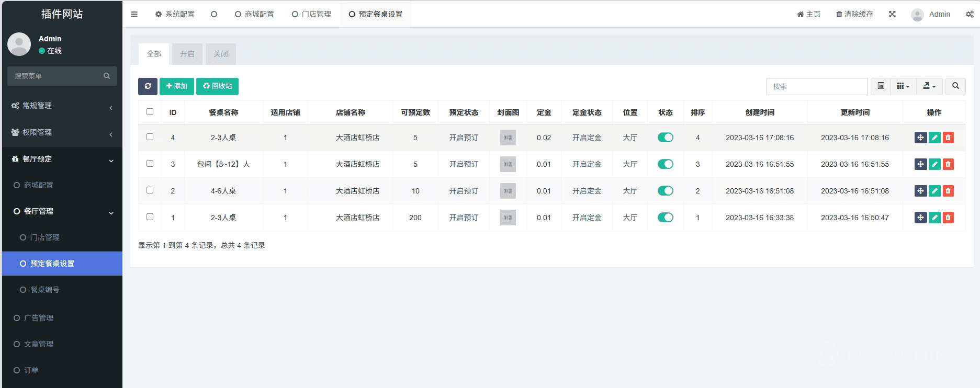Image resolution: width=980 pixels, height=388 pixels.
Task: Click cover thumbnail of row ID 1
Action: tap(508, 218)
